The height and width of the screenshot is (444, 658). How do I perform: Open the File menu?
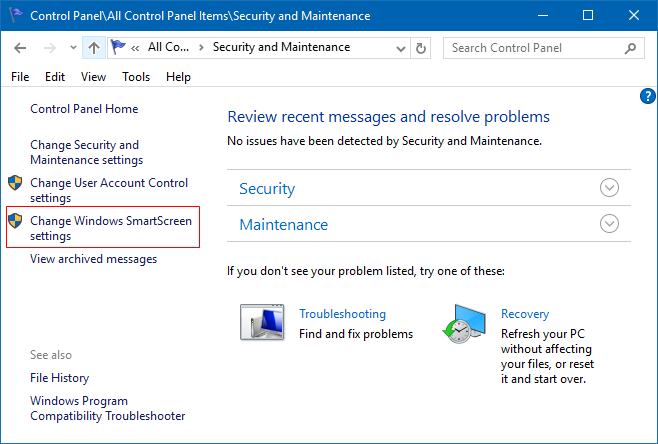click(x=20, y=77)
